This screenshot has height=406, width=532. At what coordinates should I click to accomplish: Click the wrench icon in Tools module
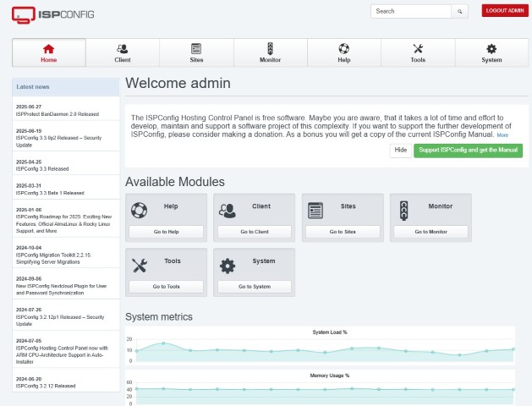coord(140,265)
